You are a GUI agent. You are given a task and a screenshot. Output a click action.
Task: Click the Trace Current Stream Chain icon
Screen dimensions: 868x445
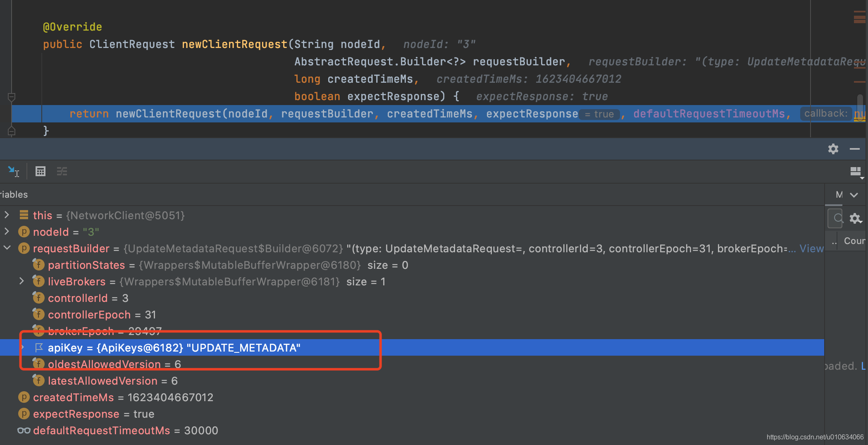tap(62, 171)
